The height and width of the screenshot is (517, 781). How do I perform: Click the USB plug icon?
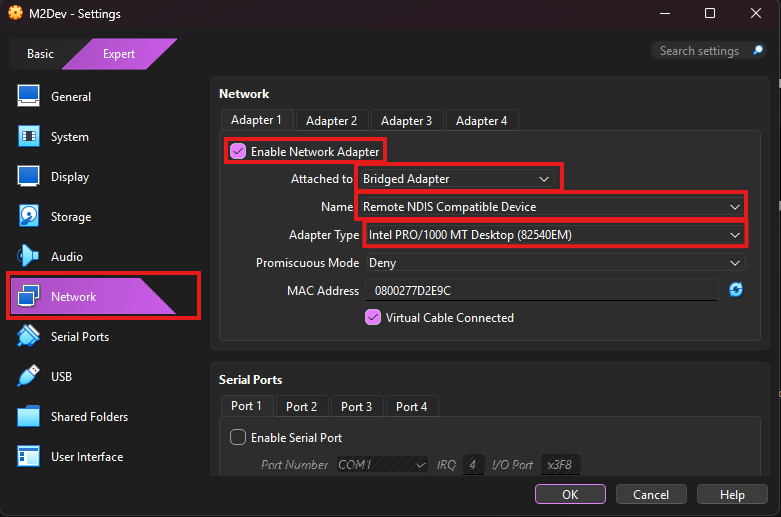coord(29,377)
